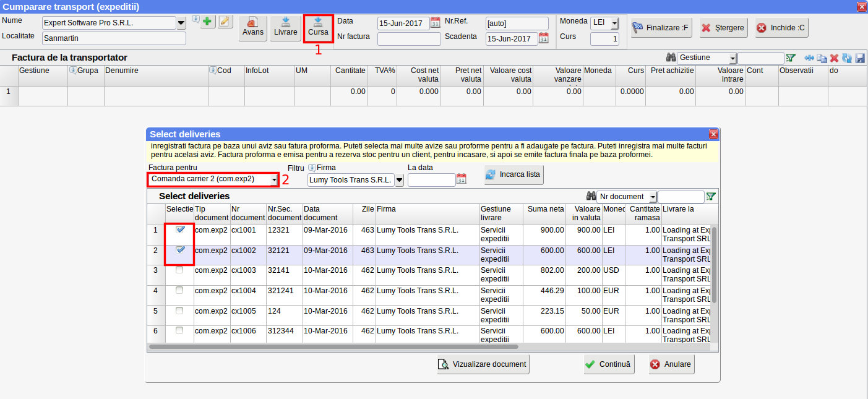Close the Cumparare transport window
This screenshot has height=399, width=868.
click(x=861, y=7)
